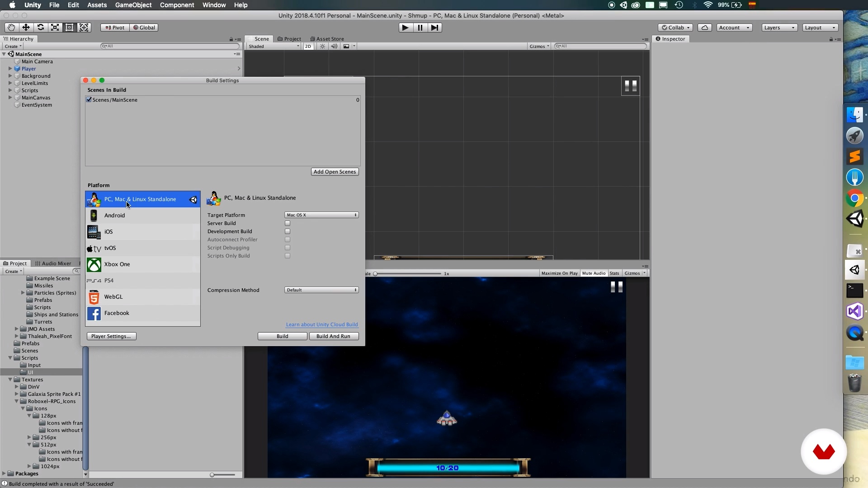Select the Scale tool

point(55,28)
